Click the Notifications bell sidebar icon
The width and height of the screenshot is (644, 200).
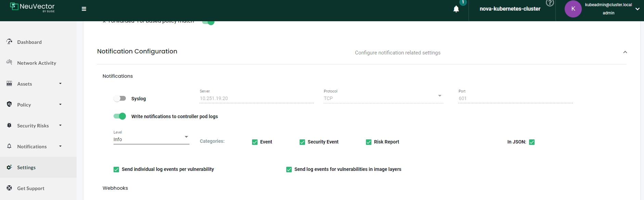[9, 146]
